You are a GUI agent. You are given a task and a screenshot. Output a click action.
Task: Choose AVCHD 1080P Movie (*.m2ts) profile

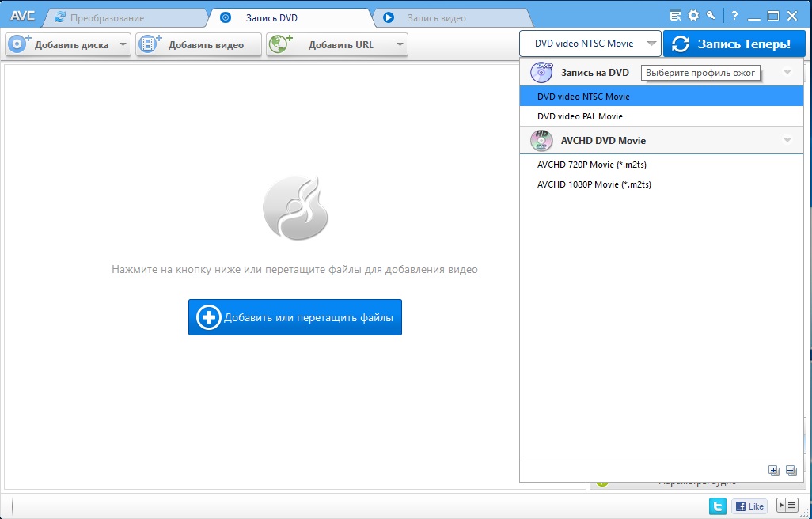coord(594,184)
